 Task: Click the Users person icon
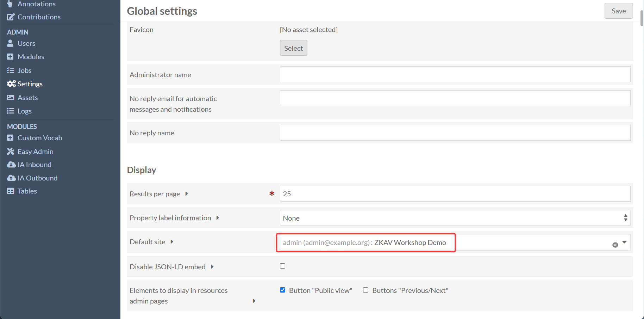[x=10, y=43]
